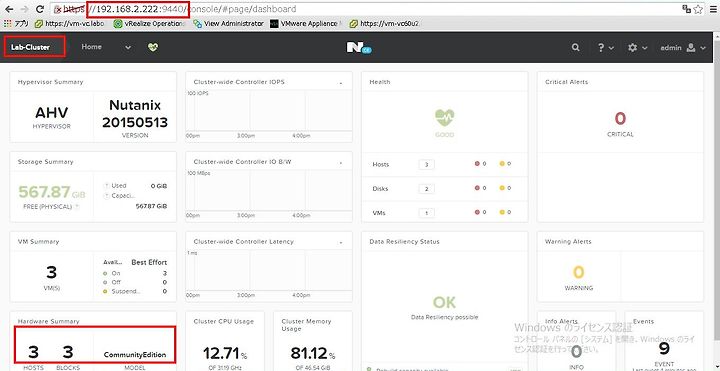Screen dimensions: 720x371
Task: Click the info icon next to Used
Action: click(107, 186)
